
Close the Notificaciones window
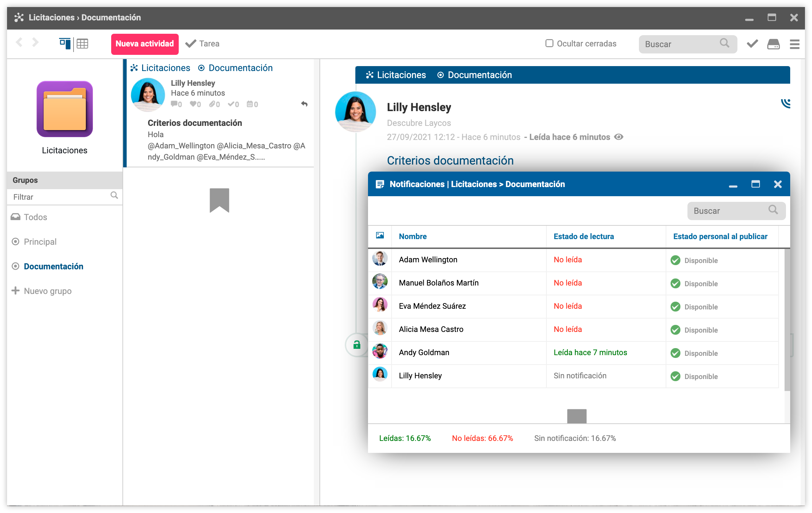[778, 184]
